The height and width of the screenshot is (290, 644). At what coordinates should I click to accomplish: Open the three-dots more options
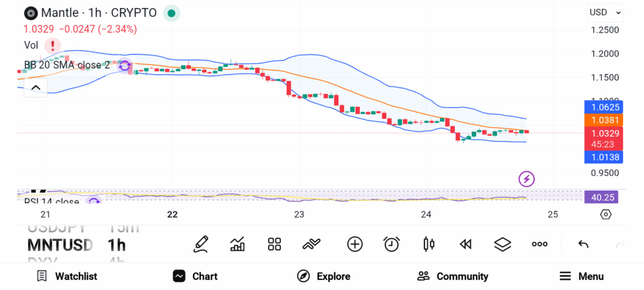(x=540, y=244)
